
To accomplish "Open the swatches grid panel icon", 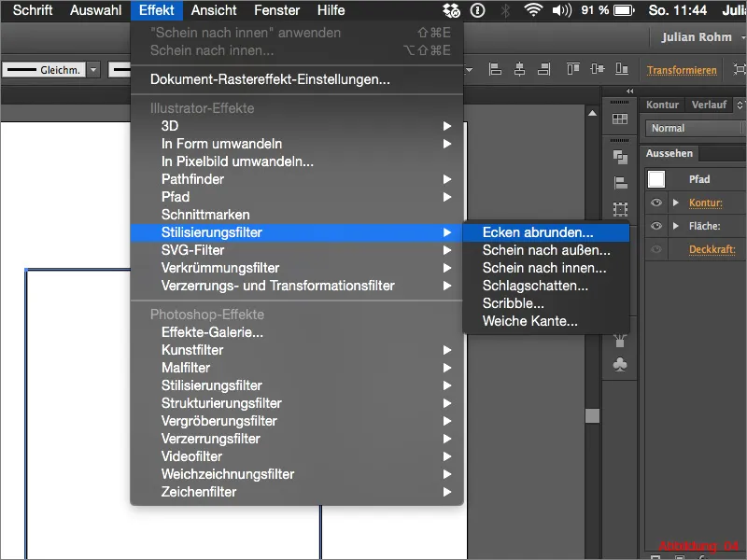I will click(620, 119).
